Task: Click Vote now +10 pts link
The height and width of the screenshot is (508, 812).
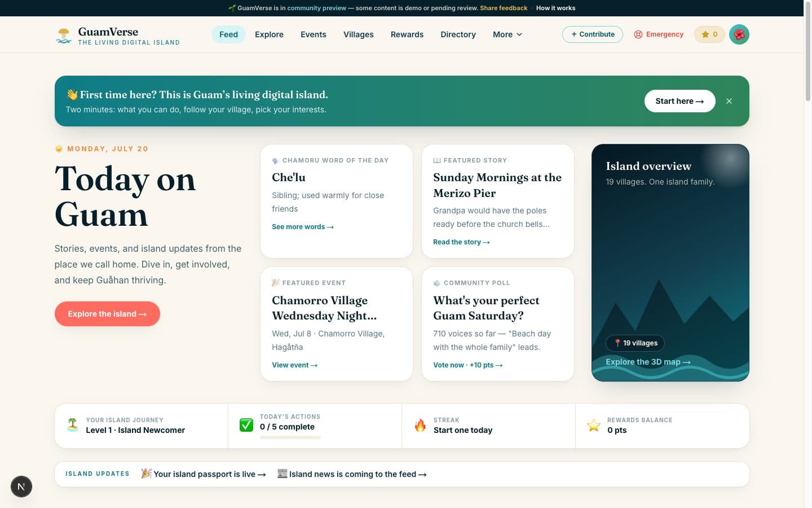Action: tap(467, 365)
